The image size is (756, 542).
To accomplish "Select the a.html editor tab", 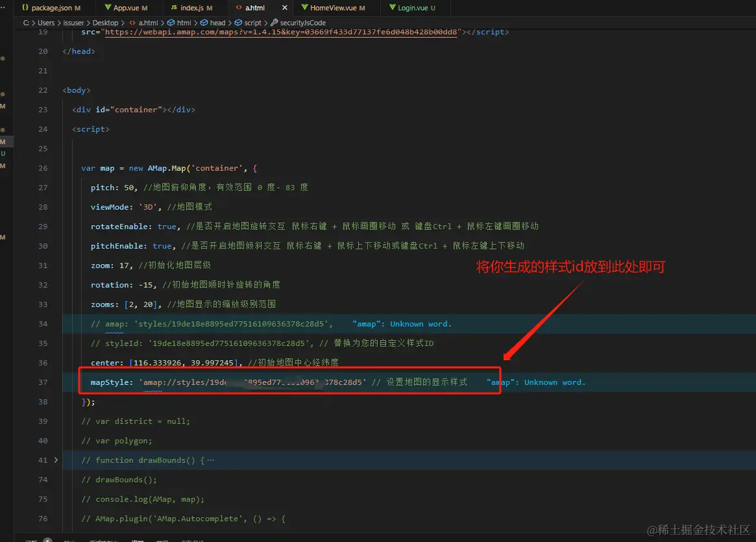I will tap(254, 8).
